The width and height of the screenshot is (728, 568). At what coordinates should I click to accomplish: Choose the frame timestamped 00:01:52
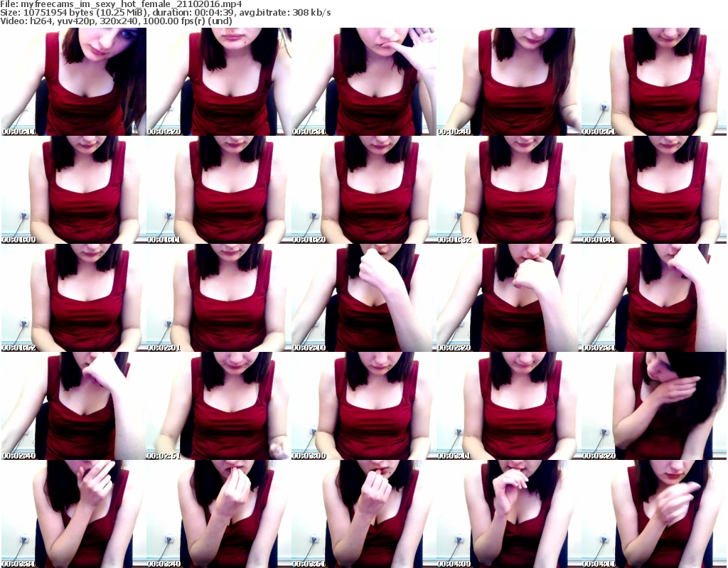[74, 298]
